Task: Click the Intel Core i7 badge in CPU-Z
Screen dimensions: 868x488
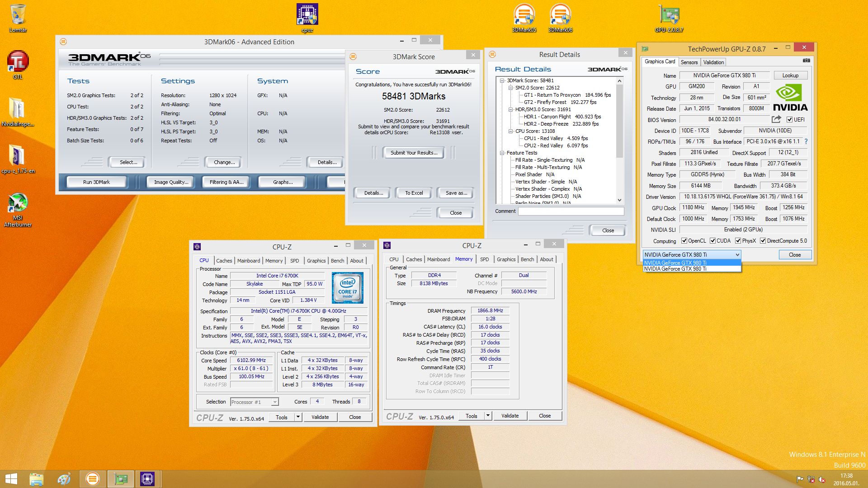Action: (347, 287)
